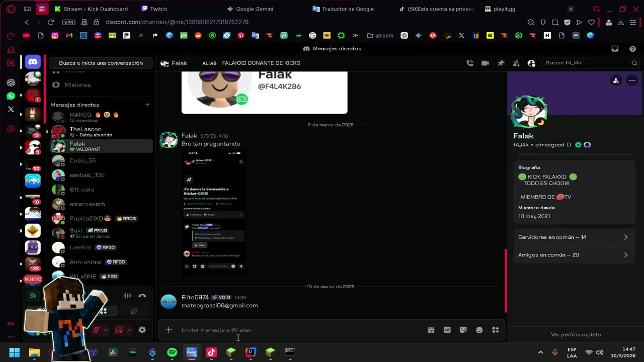This screenshot has height=362, width=644.
Task: Open the Discord help icon
Action: tap(632, 49)
